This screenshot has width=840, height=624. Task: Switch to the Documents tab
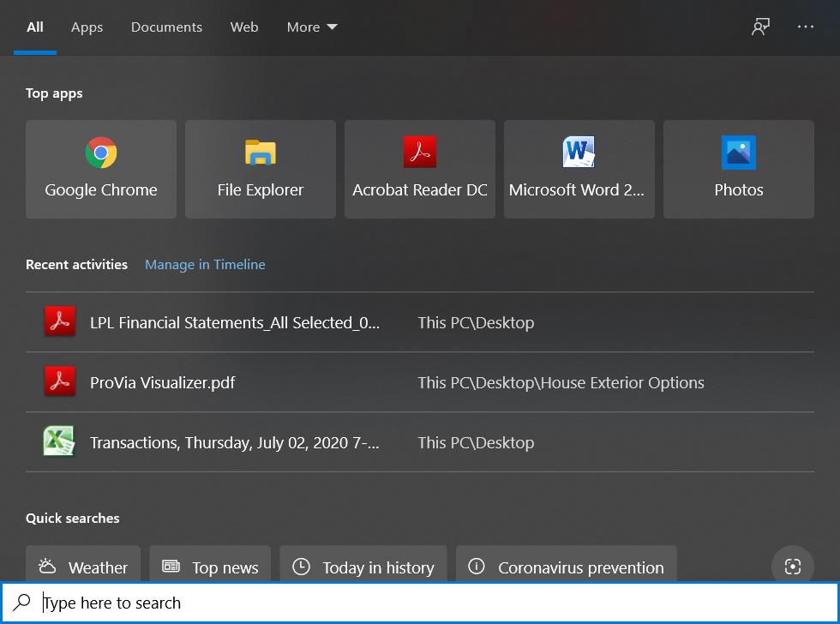tap(166, 27)
